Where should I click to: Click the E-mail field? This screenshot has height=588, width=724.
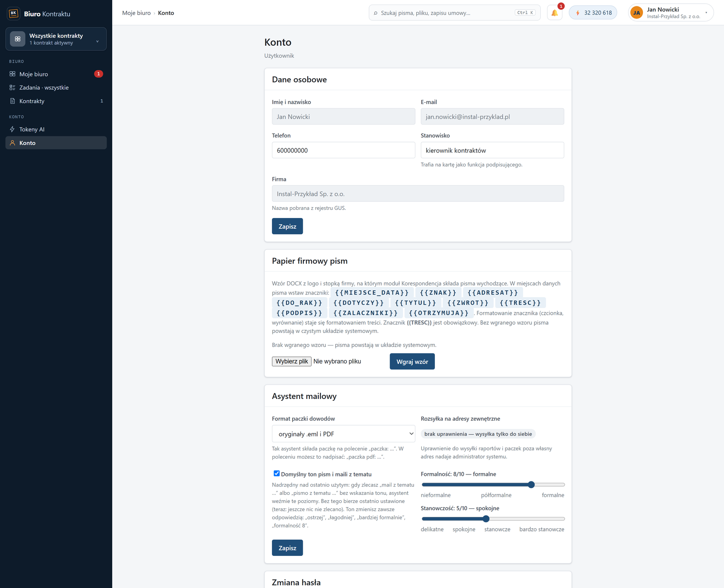492,116
